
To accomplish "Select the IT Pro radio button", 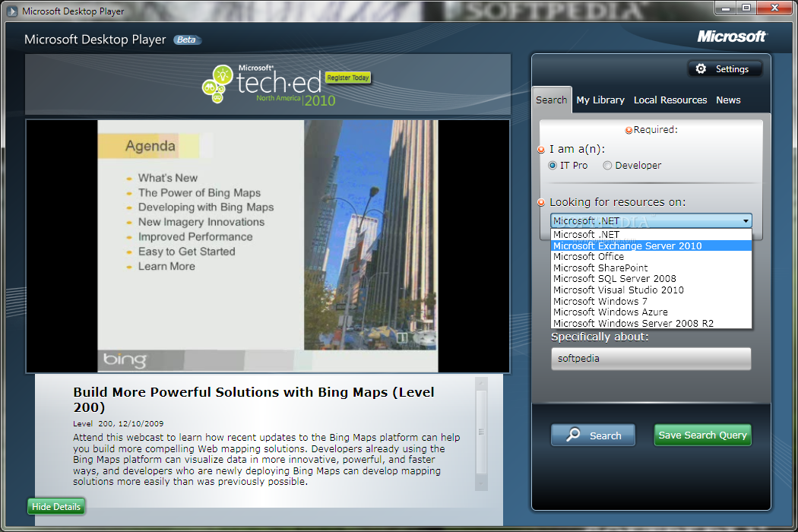I will [553, 166].
